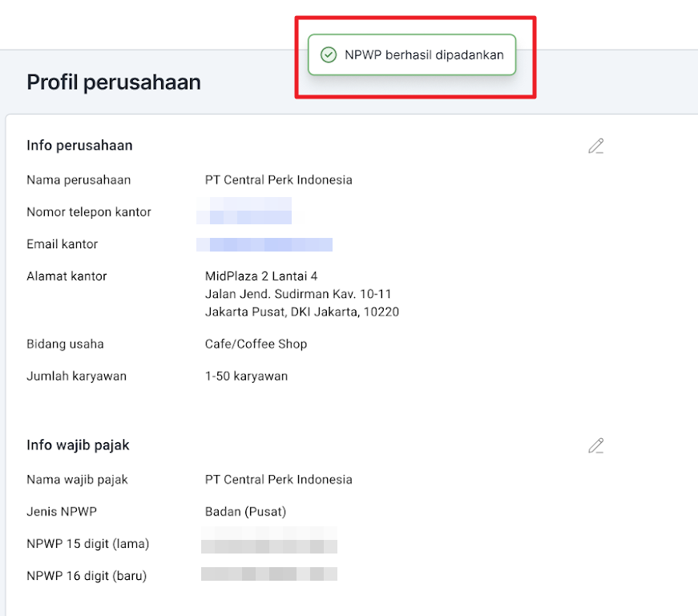Select taxpayer name value under Info wajib pajak
This screenshot has height=616, width=698.
(279, 479)
